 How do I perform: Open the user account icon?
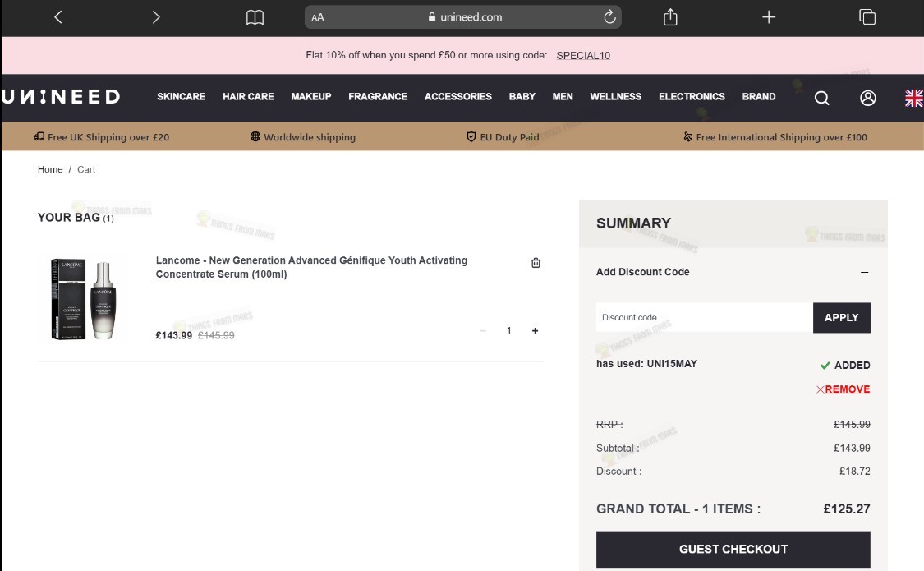click(x=867, y=98)
